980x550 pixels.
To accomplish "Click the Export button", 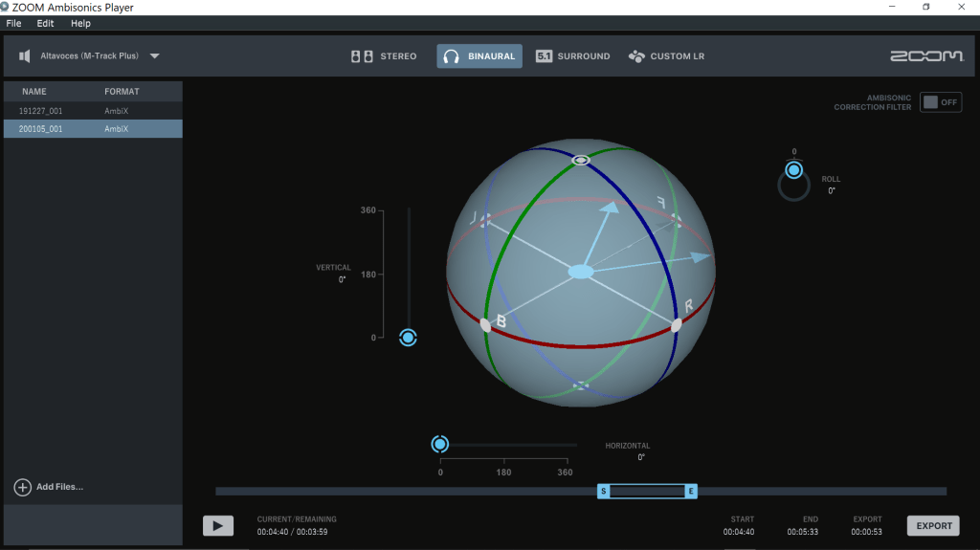I will [x=933, y=525].
